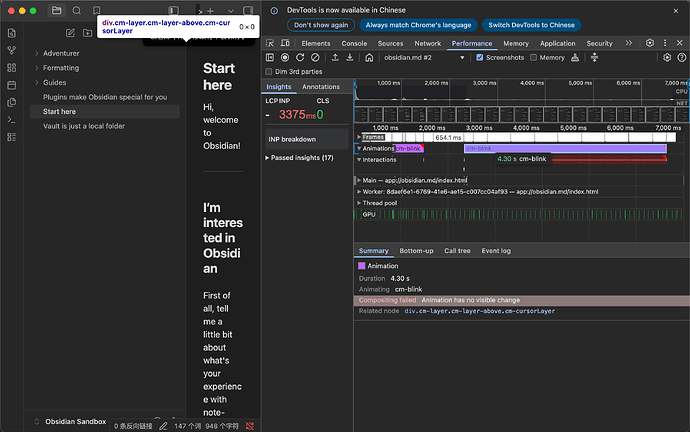Switch to the Sources tab
Viewport: 690px width, 432px height.
coord(390,44)
